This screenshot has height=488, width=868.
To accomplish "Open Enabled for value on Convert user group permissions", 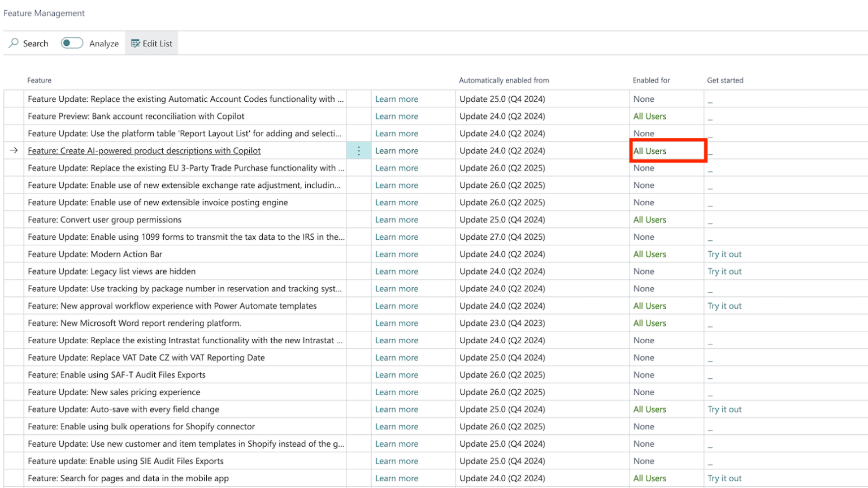I will tap(650, 219).
